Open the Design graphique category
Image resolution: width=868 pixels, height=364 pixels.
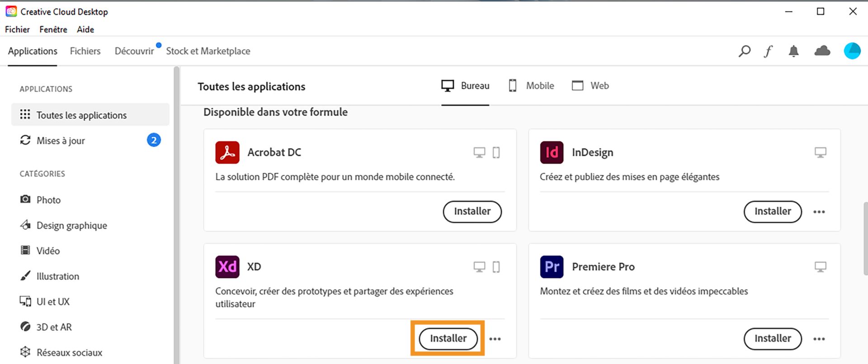point(71,225)
